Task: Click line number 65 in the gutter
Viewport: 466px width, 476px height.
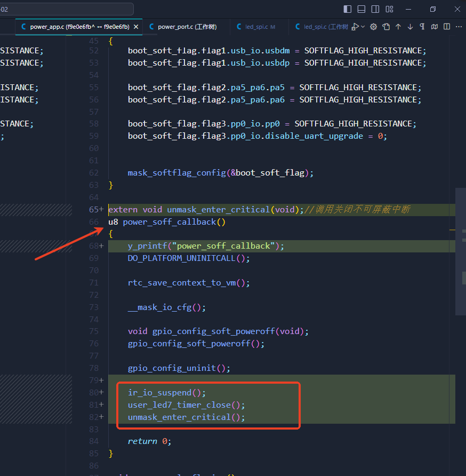Action: (x=94, y=210)
